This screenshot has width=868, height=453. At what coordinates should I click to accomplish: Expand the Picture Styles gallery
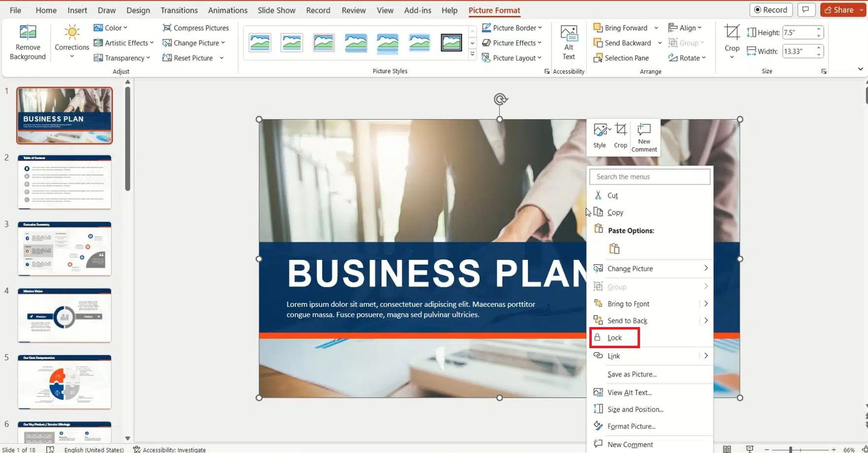472,55
